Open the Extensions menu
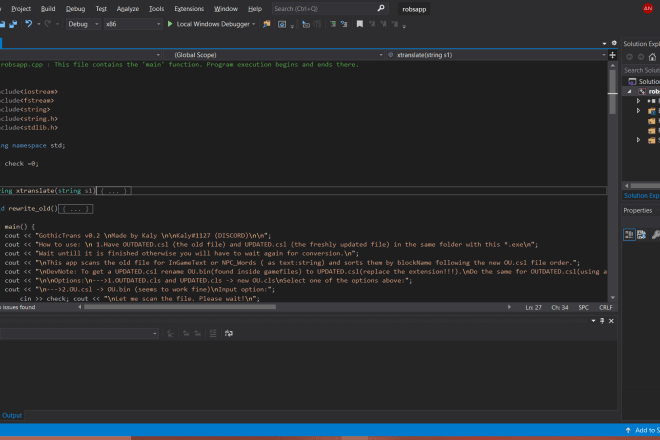The height and width of the screenshot is (440, 660). coord(189,8)
